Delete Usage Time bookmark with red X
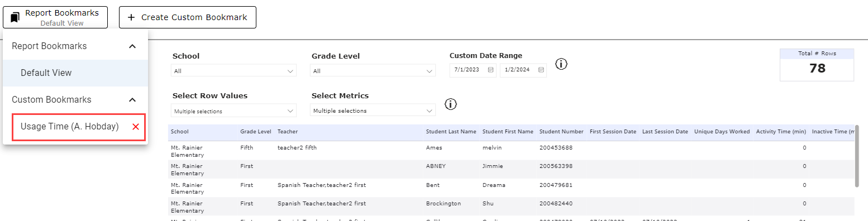The width and height of the screenshot is (868, 221). pyautogui.click(x=136, y=127)
